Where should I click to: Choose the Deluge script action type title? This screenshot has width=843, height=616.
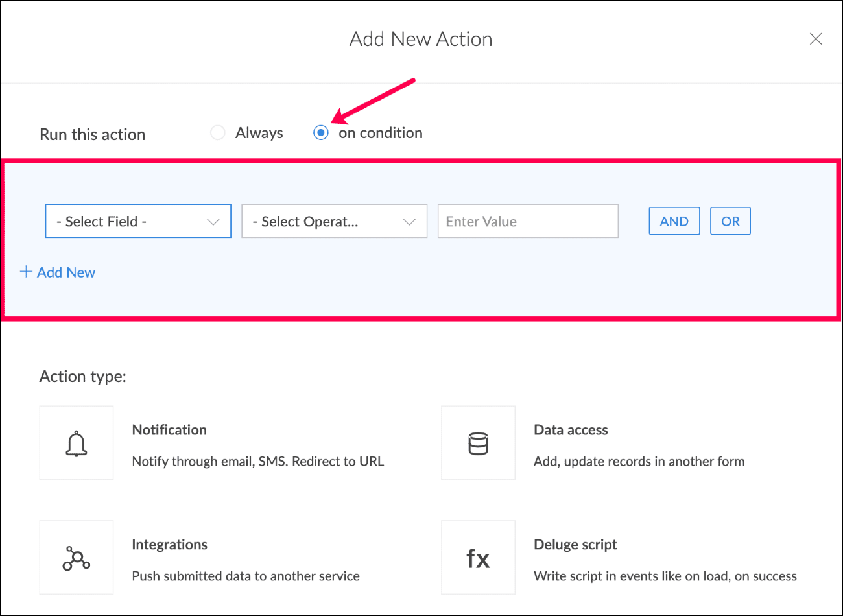pos(575,545)
